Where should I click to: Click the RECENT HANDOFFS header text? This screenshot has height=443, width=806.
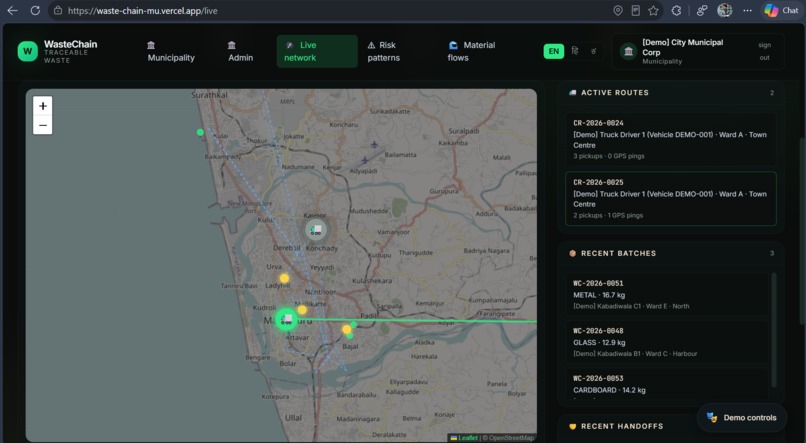(x=622, y=426)
